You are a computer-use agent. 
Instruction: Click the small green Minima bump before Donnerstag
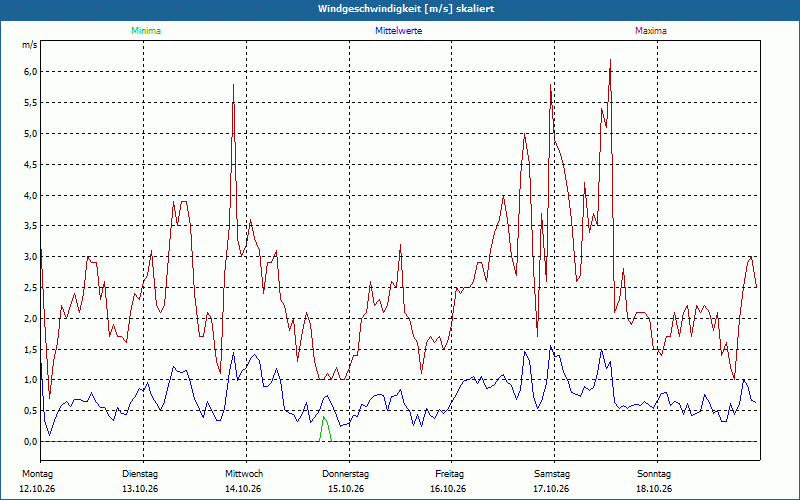pos(325,429)
